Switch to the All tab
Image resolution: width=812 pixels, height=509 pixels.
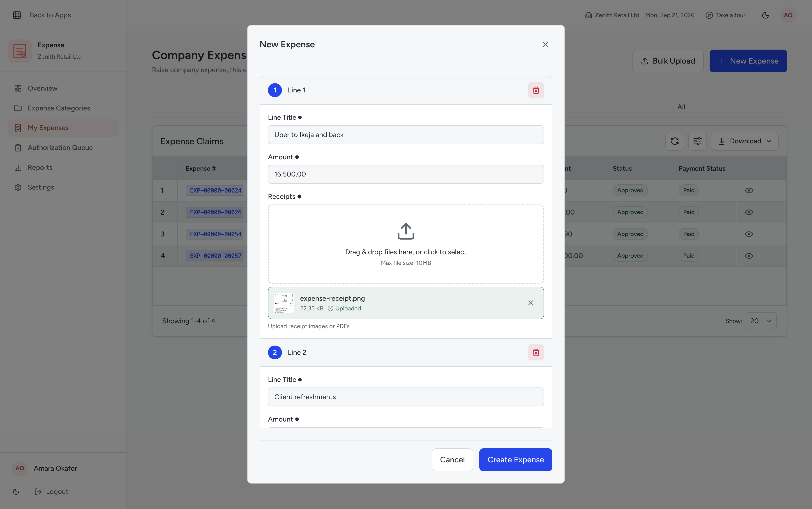pyautogui.click(x=681, y=107)
